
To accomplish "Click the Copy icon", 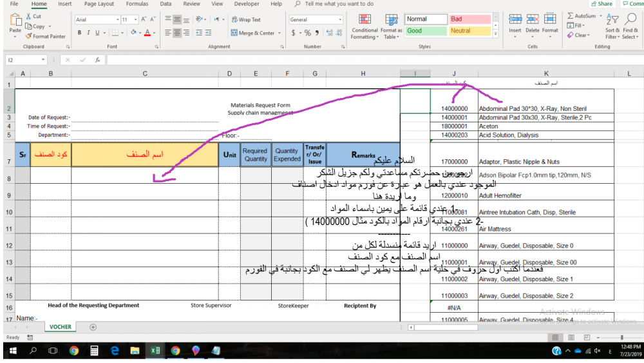I will coord(28,26).
